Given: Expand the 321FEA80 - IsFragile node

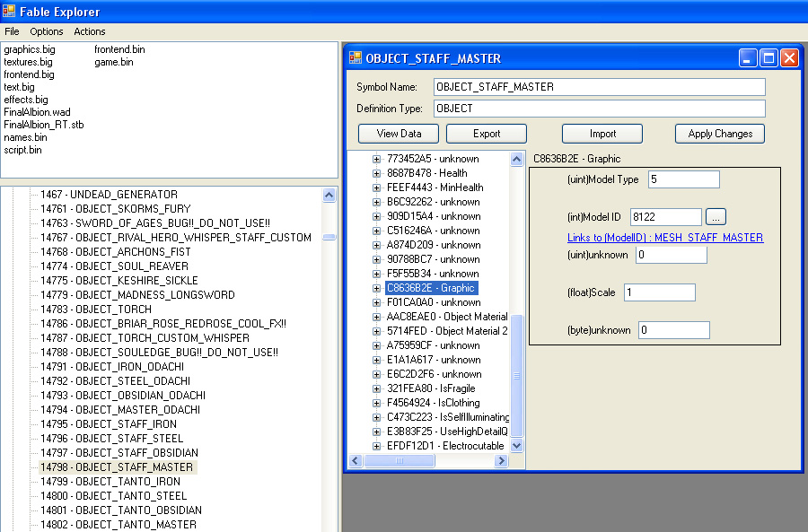Looking at the screenshot, I should [x=377, y=388].
